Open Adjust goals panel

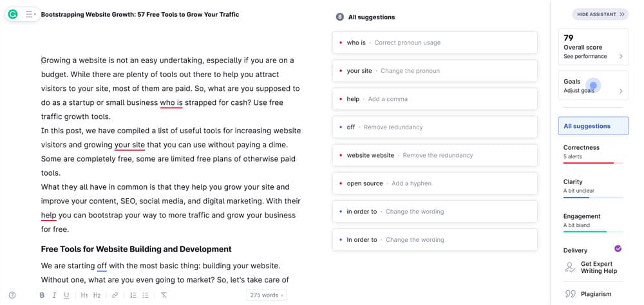pyautogui.click(x=593, y=86)
